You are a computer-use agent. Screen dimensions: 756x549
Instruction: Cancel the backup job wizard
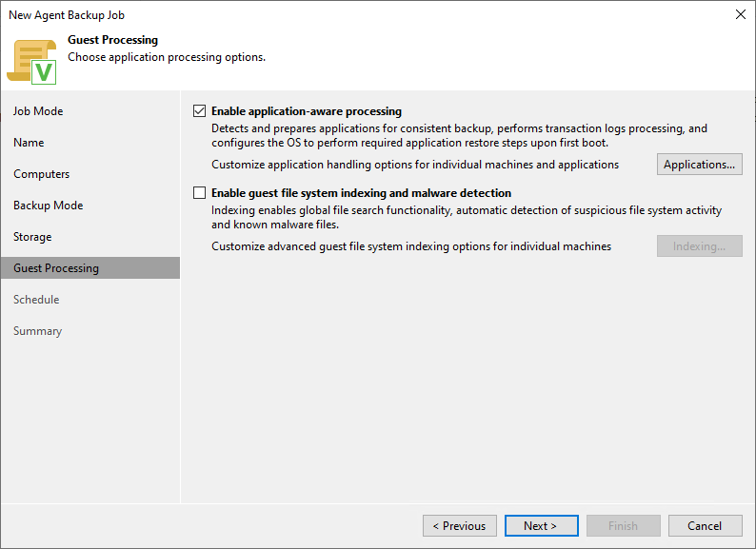click(705, 526)
